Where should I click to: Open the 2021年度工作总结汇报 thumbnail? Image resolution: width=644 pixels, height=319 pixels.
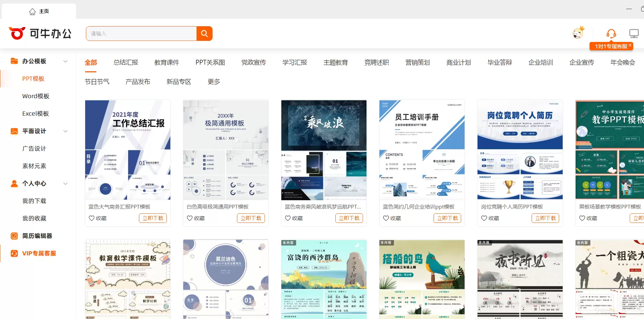coord(128,150)
